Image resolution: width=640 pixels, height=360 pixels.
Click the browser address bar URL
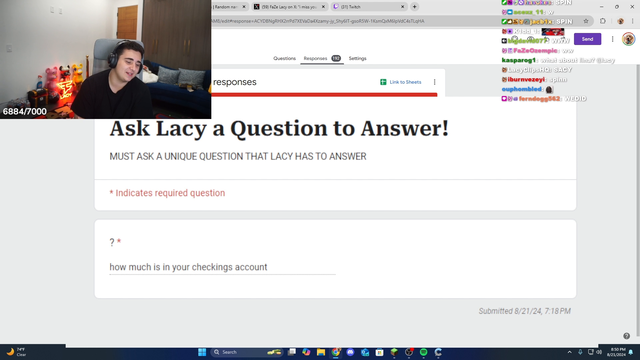click(318, 21)
